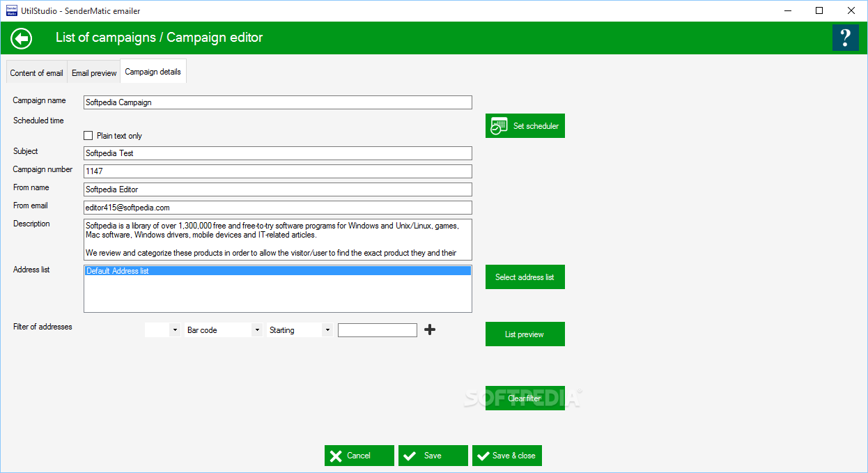Go back using the circular arrow icon
Screen dimensions: 868x473
tap(22, 38)
